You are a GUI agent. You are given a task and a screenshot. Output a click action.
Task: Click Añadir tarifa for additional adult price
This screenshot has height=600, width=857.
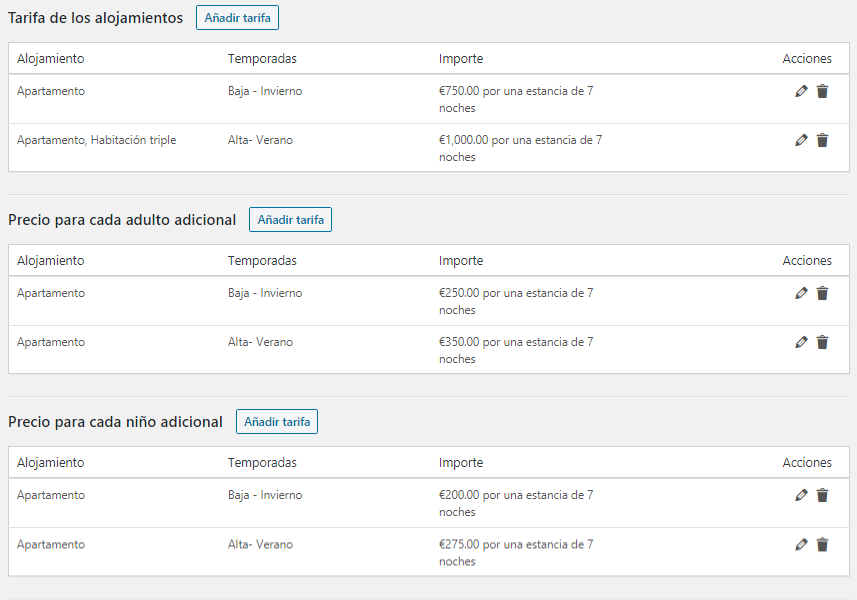290,220
